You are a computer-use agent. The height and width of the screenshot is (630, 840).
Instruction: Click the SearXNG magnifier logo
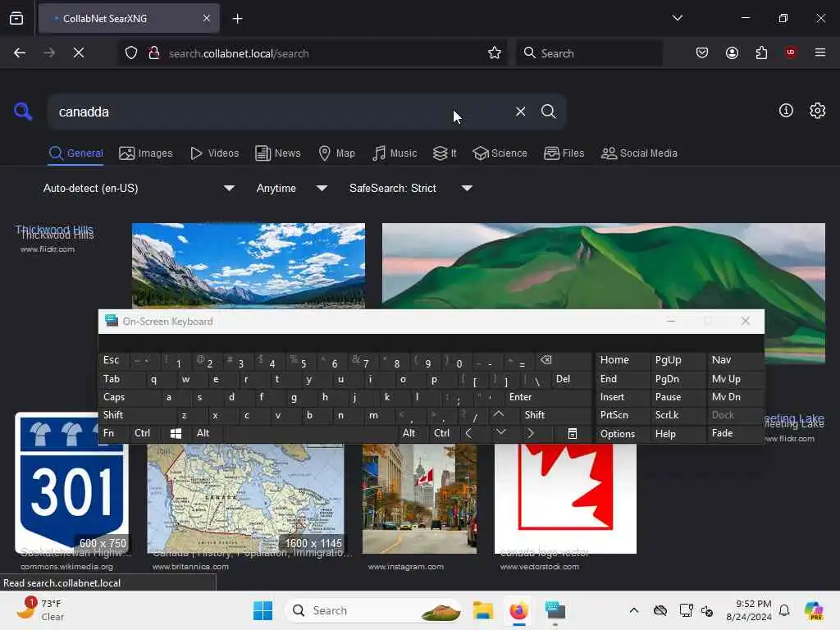(x=23, y=112)
